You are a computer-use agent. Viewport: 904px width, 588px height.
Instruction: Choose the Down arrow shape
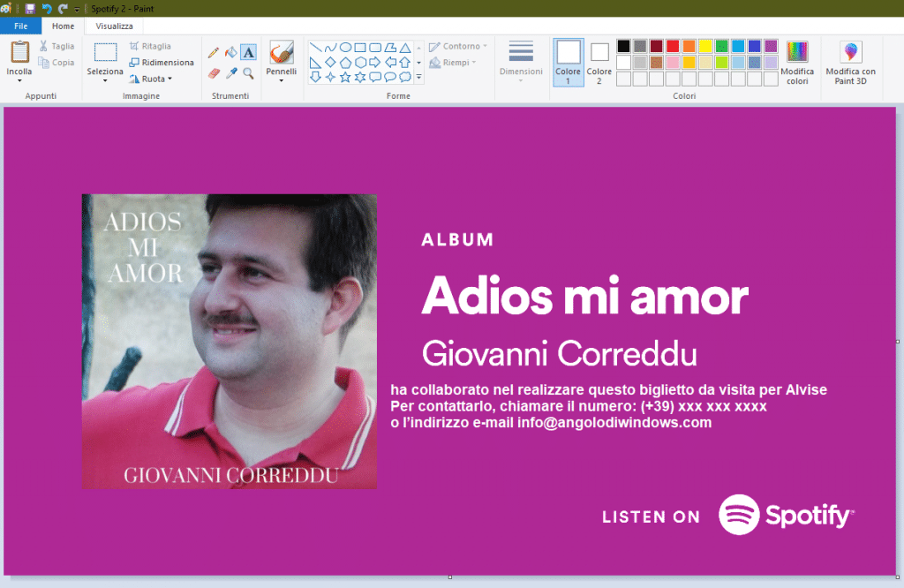(315, 77)
